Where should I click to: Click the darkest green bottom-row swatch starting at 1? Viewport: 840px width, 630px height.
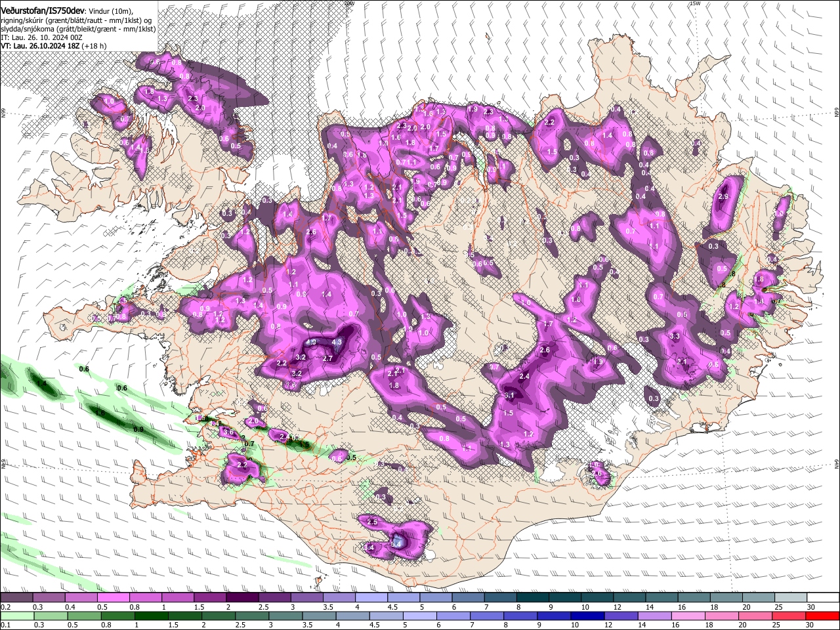(151, 616)
